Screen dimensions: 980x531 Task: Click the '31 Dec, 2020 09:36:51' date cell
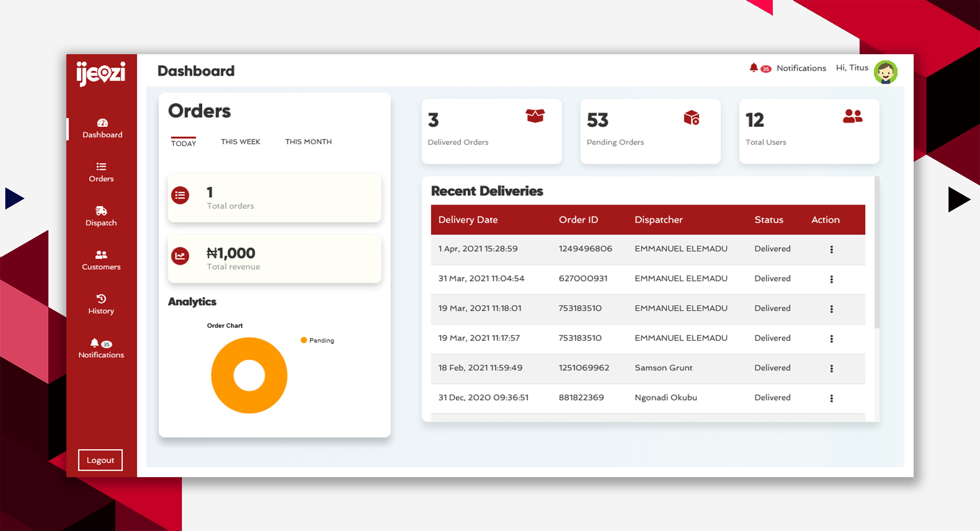483,397
